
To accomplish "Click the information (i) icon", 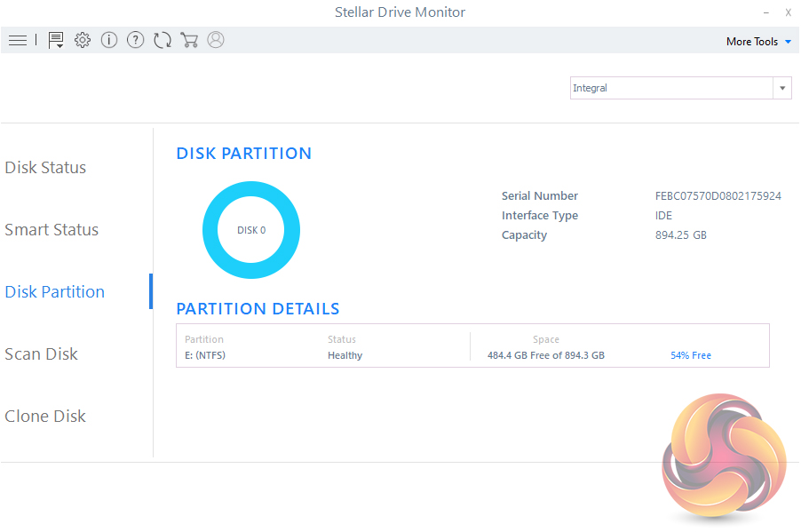I will 109,40.
